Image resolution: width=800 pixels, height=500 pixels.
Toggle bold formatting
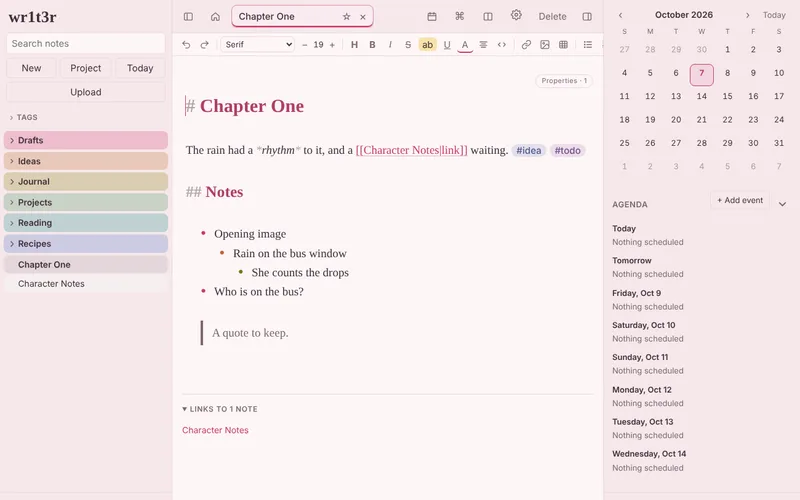pyautogui.click(x=372, y=44)
